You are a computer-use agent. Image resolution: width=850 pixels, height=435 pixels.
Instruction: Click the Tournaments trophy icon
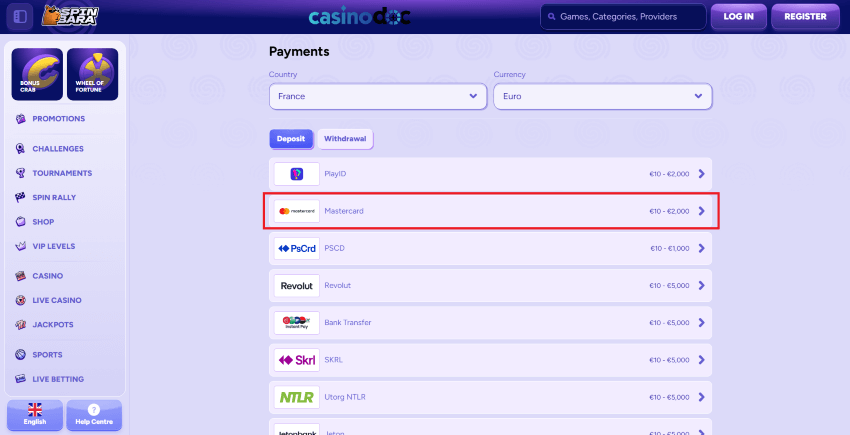[21, 173]
